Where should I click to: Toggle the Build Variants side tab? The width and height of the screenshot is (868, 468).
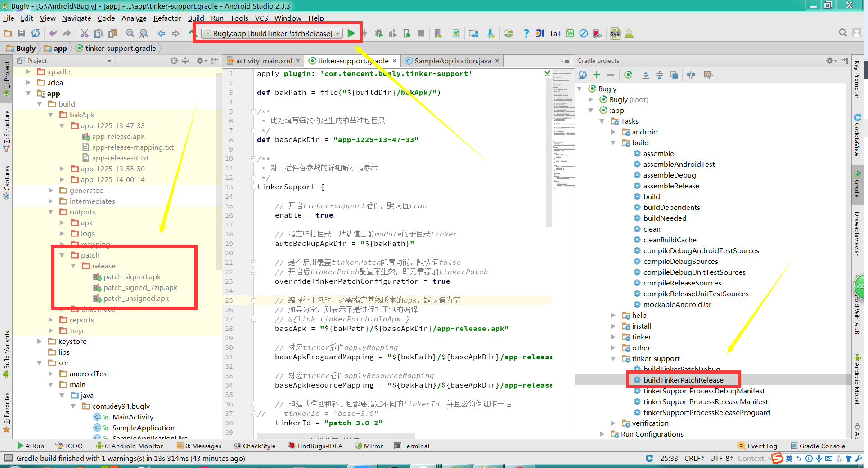[x=6, y=354]
